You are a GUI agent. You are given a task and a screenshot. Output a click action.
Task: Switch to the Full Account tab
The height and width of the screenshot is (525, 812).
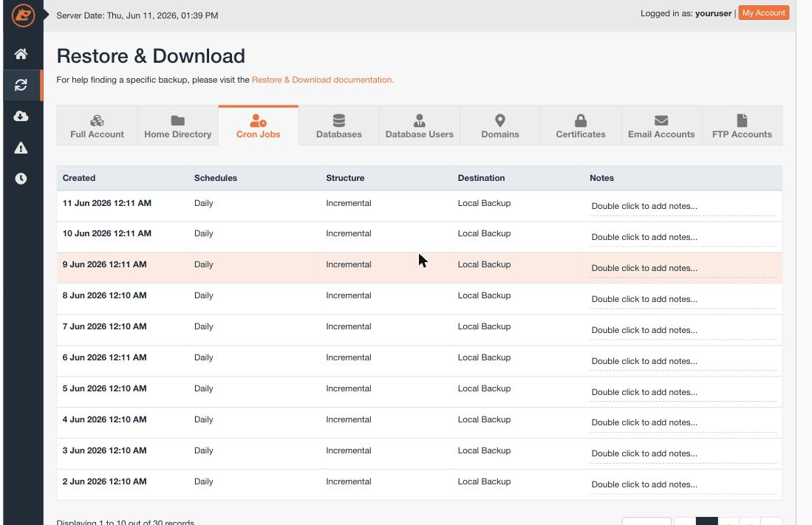pyautogui.click(x=97, y=126)
